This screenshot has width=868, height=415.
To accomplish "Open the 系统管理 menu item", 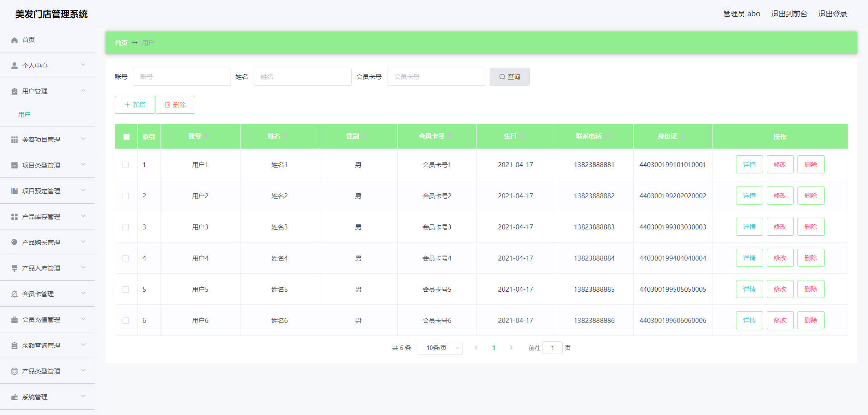I will (47, 397).
